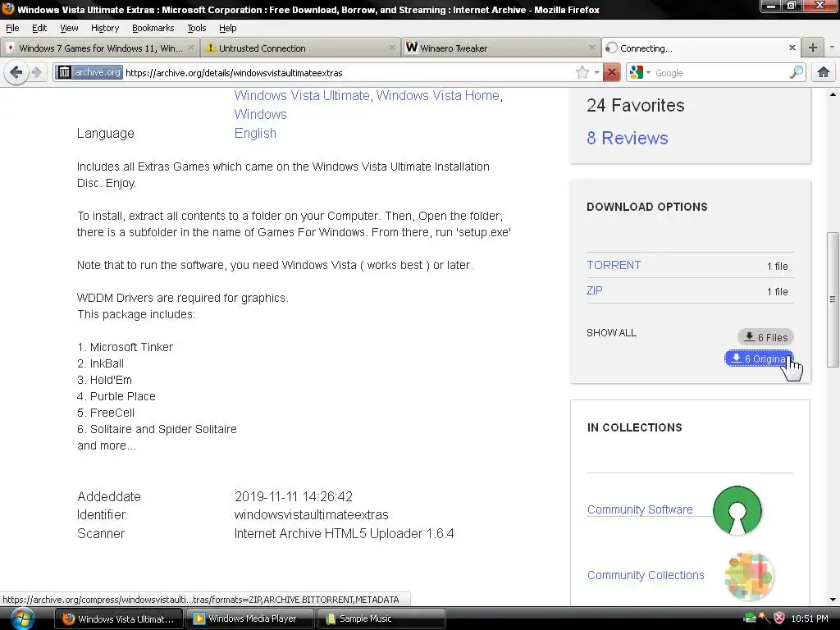Open the View menu
Image resolution: width=840 pixels, height=630 pixels.
pyautogui.click(x=69, y=28)
